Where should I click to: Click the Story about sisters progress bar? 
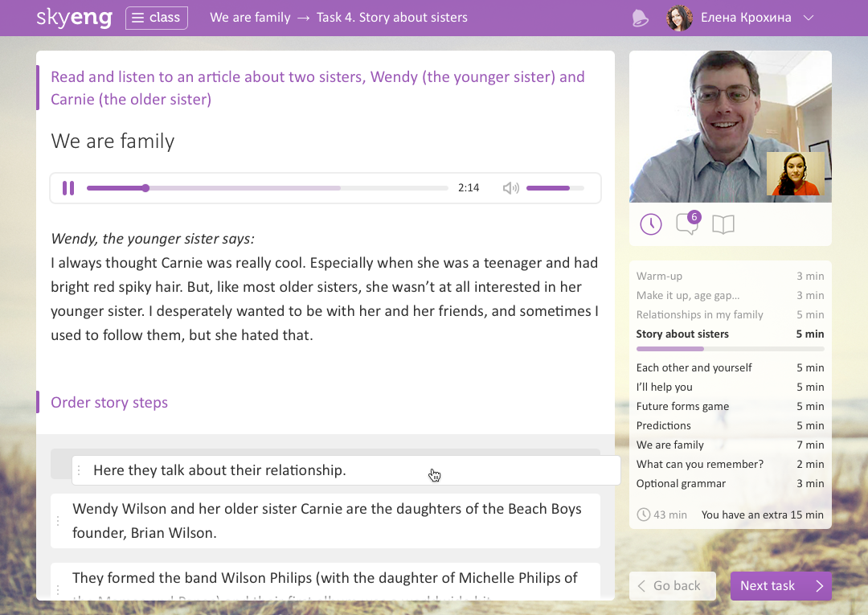pos(730,349)
